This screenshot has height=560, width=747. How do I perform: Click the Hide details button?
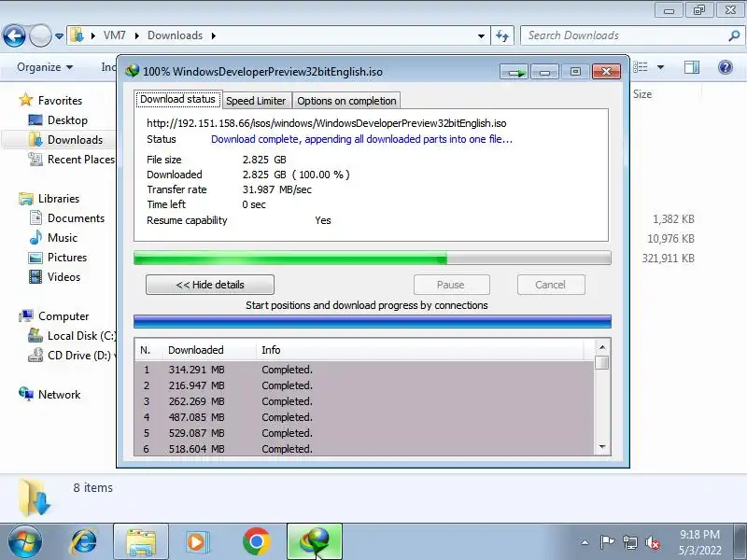pyautogui.click(x=210, y=285)
